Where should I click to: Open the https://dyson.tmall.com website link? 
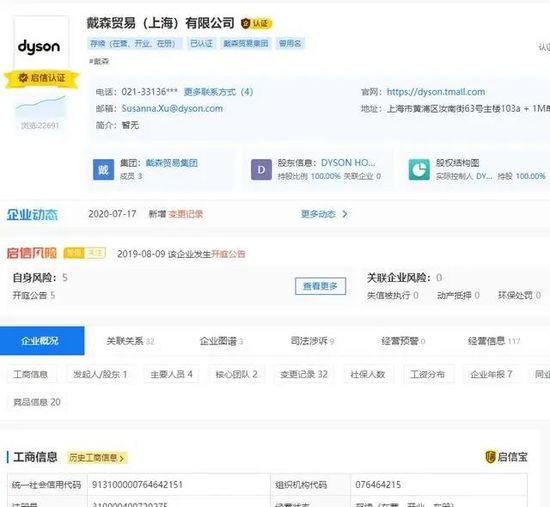[x=436, y=92]
